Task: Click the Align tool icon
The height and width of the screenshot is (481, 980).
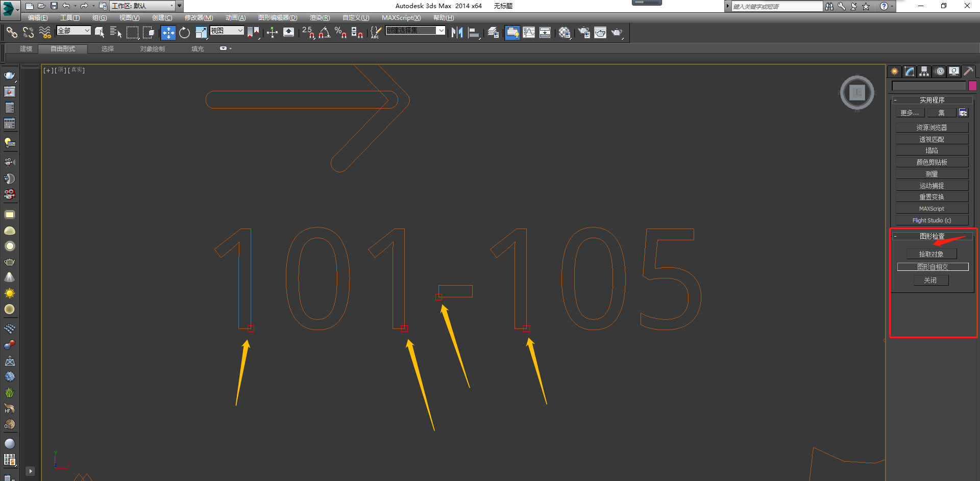Action: coord(474,33)
